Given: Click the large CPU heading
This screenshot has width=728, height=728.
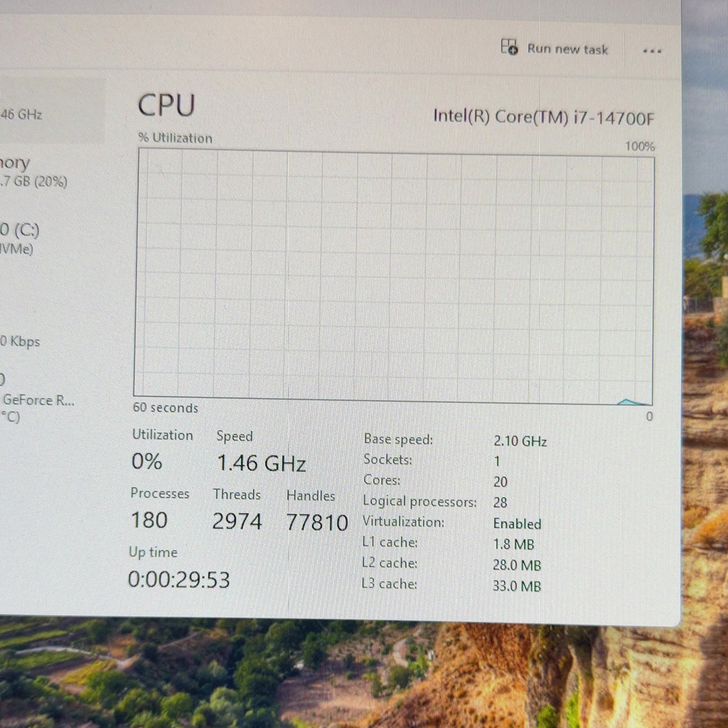Looking at the screenshot, I should coord(166,105).
